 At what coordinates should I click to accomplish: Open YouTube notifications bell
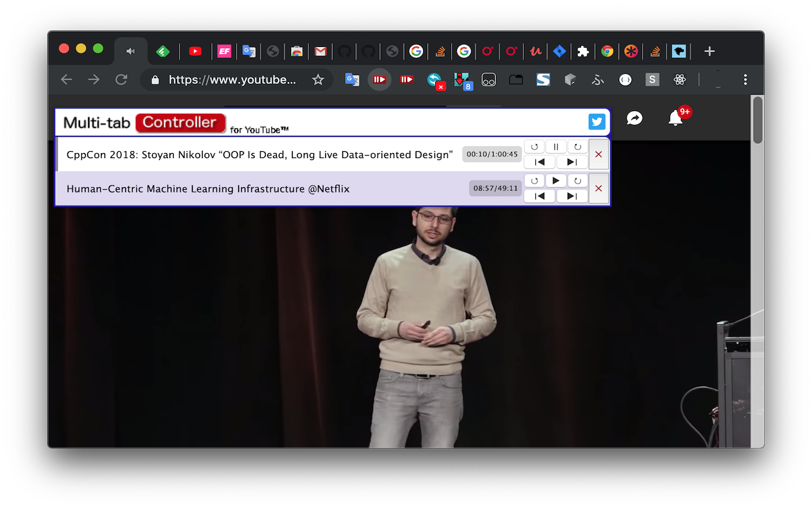pos(676,118)
